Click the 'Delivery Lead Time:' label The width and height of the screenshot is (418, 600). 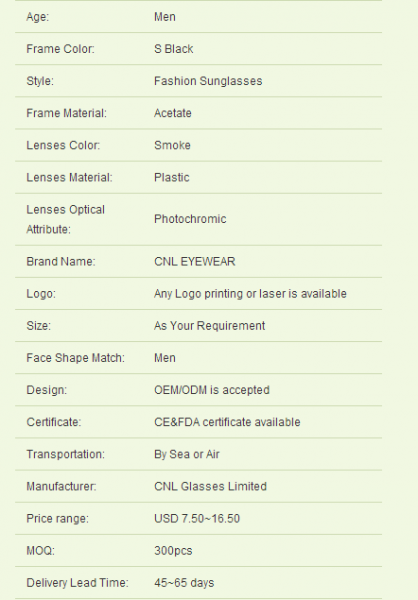point(77,583)
